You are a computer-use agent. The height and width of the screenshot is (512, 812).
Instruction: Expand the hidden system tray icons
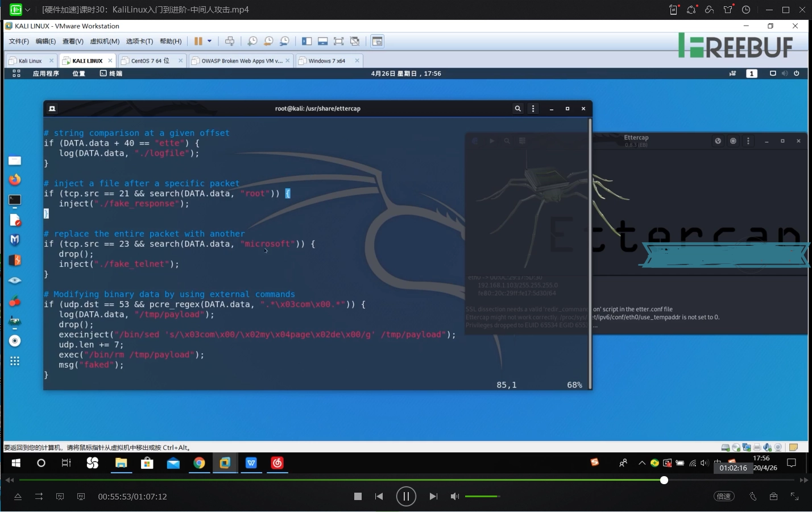642,463
